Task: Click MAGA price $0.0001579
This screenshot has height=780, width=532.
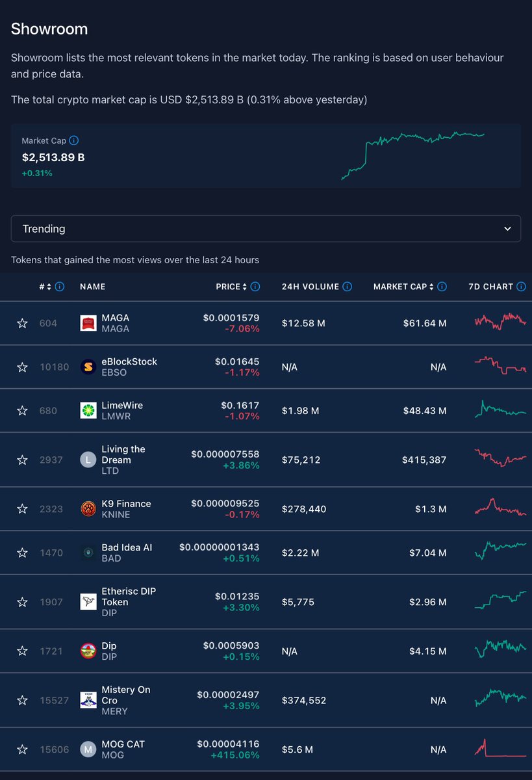Action: [231, 318]
